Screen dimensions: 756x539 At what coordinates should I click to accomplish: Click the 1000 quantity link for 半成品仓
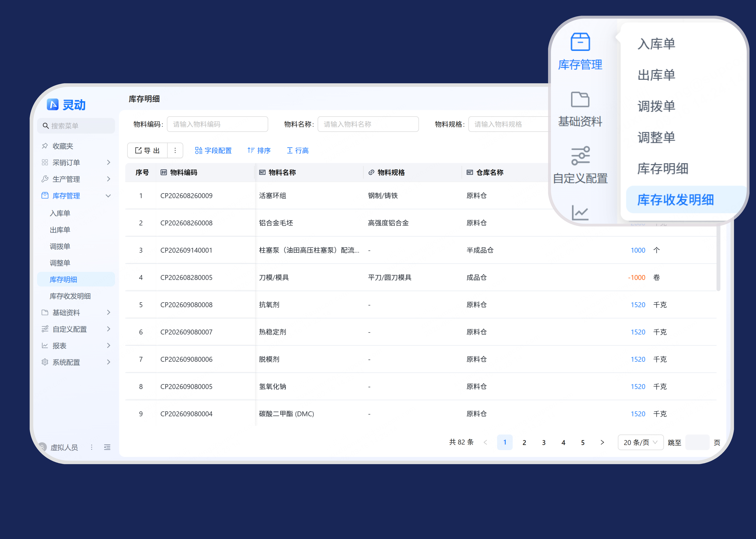coord(638,250)
